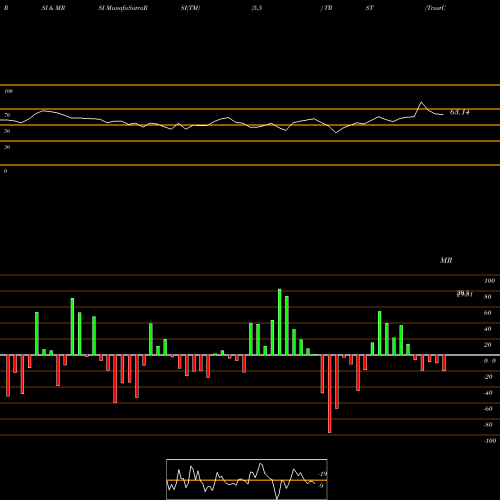Select the '(5,5' parameter text

click(257, 8)
